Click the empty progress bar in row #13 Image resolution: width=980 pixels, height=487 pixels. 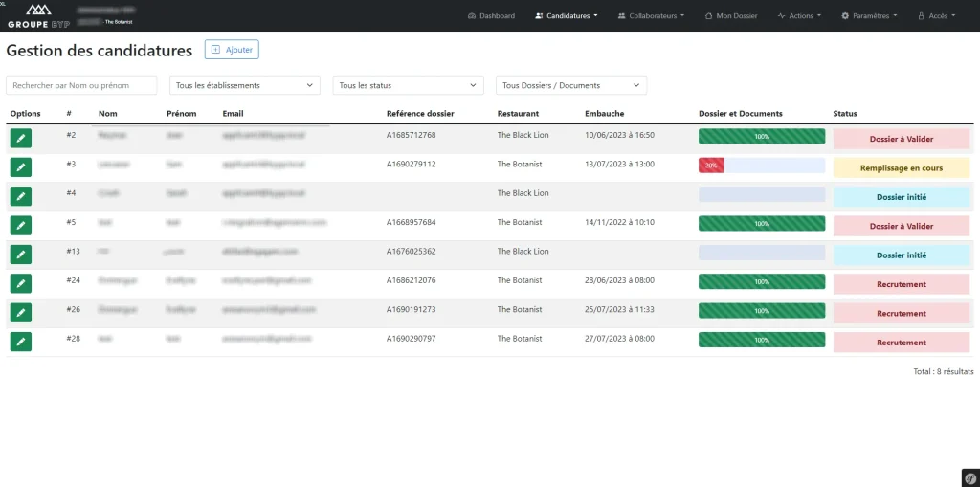(762, 253)
